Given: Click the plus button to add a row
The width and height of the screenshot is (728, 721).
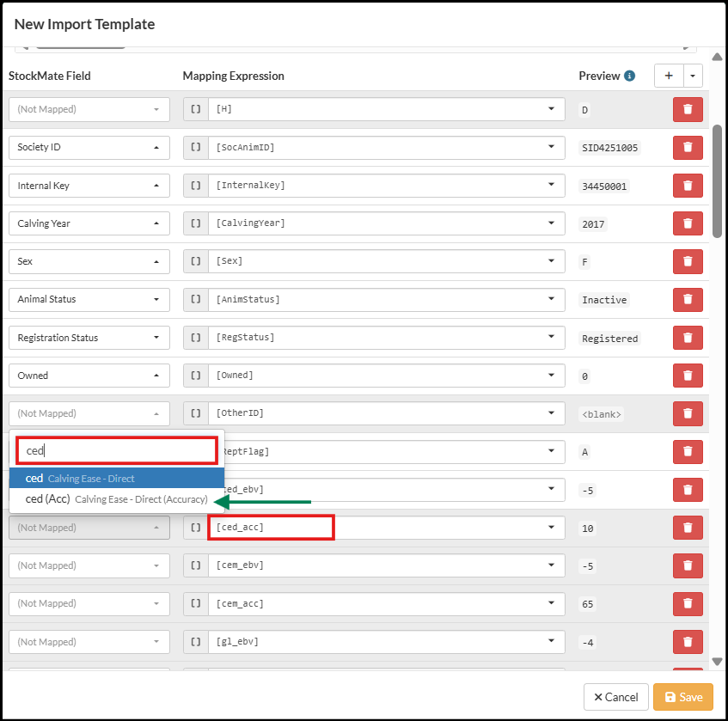Looking at the screenshot, I should click(669, 76).
